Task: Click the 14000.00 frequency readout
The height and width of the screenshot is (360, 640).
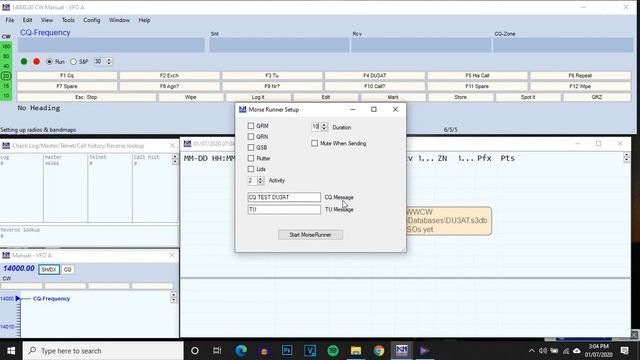Action: 19,268
